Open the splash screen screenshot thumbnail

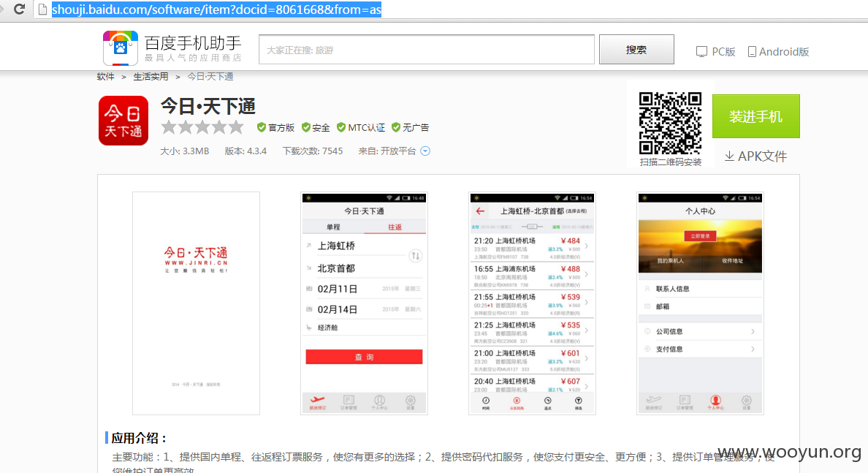click(x=196, y=303)
